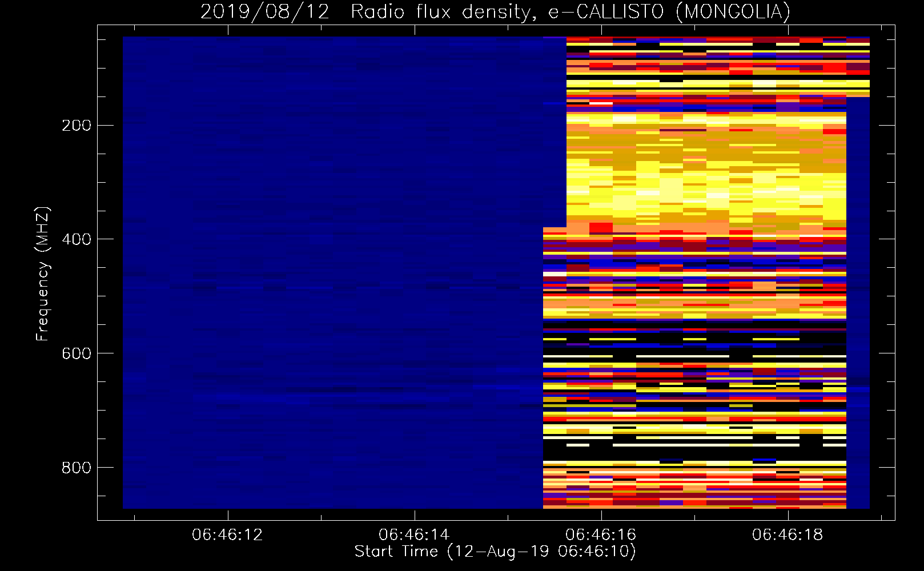This screenshot has height=571, width=924.
Task: Click the '800' frequency tick label
Action: coord(77,468)
